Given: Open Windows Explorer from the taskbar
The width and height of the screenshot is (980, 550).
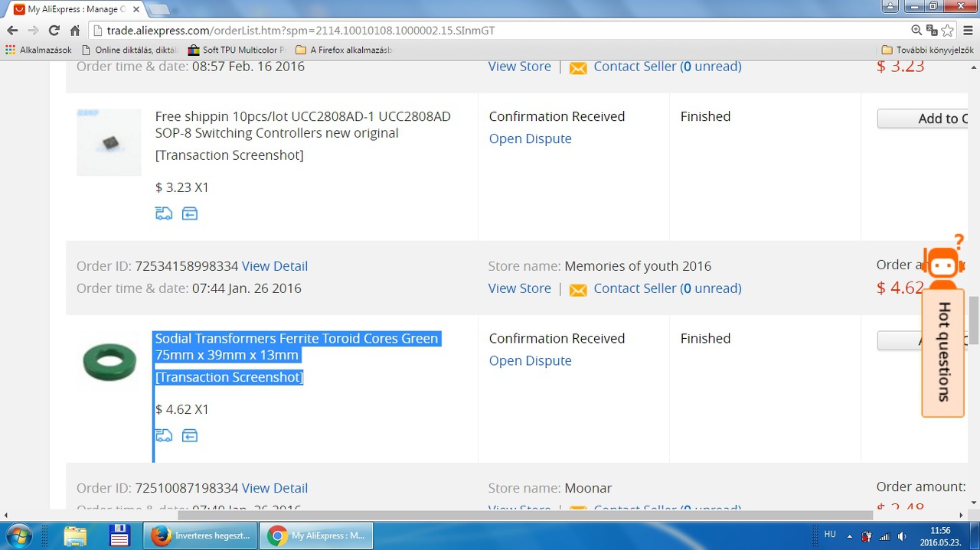Looking at the screenshot, I should 75,535.
